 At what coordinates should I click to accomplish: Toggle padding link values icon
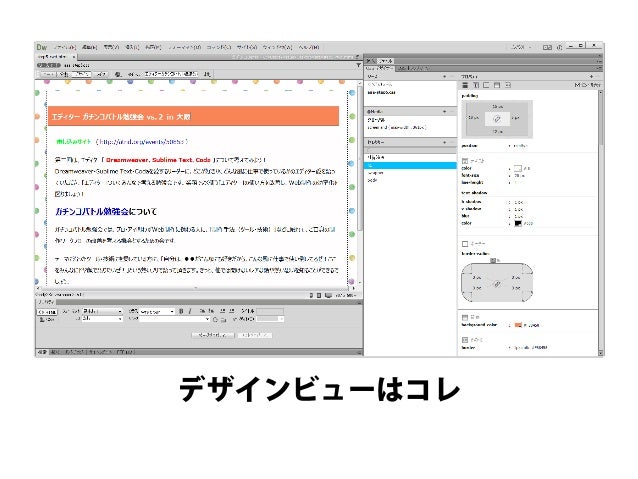point(497,119)
